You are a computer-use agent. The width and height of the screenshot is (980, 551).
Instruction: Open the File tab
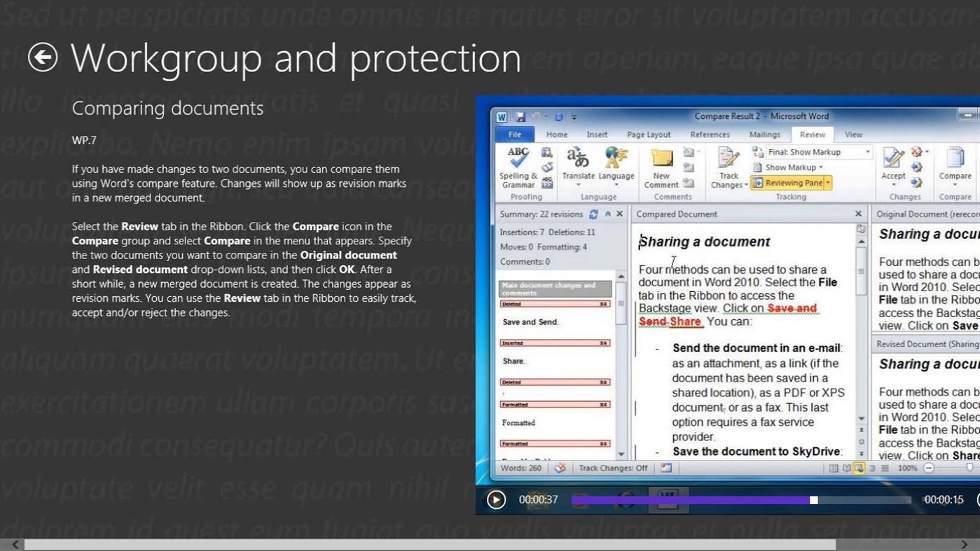click(x=514, y=134)
